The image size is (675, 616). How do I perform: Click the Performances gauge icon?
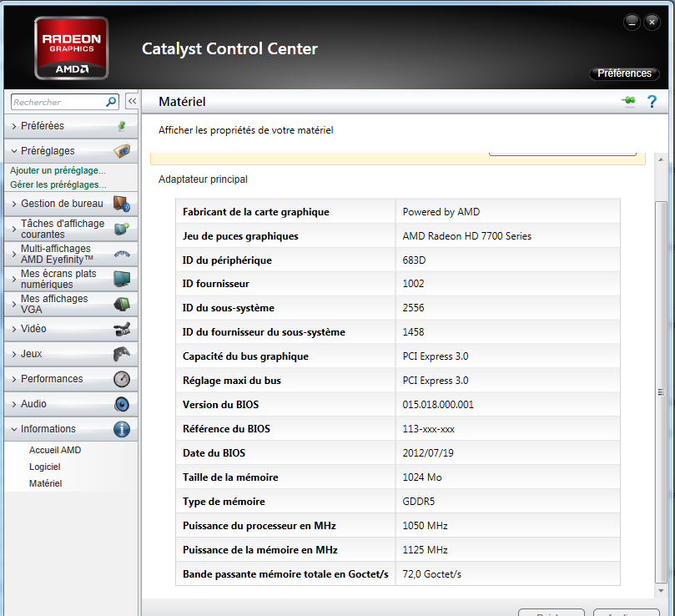[122, 379]
